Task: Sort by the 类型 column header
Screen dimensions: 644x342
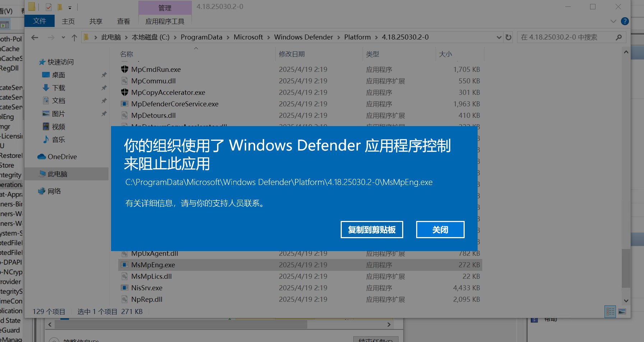Action: coord(399,54)
